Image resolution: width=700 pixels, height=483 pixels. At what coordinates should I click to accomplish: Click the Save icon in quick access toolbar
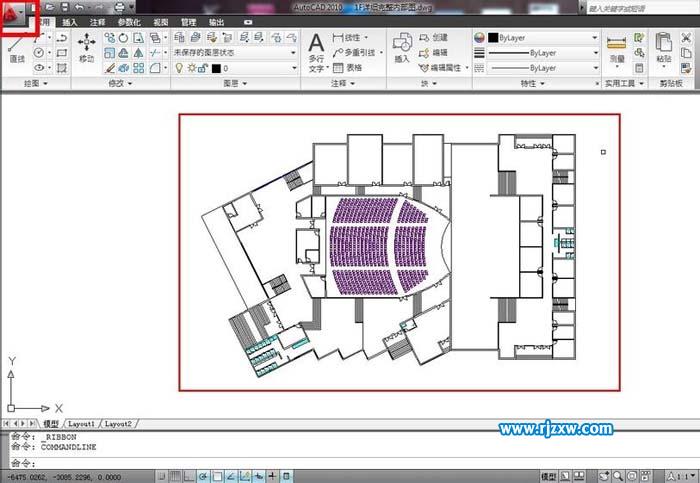pos(65,7)
